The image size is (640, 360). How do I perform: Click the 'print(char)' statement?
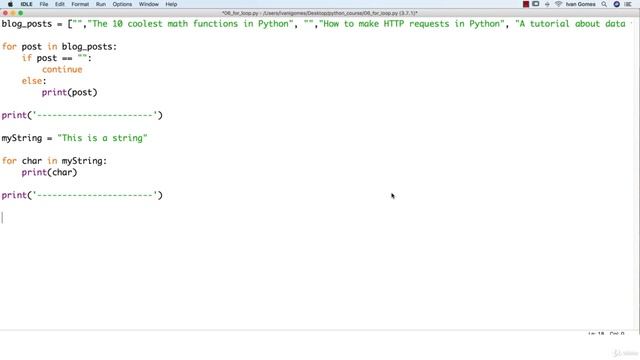[49, 173]
